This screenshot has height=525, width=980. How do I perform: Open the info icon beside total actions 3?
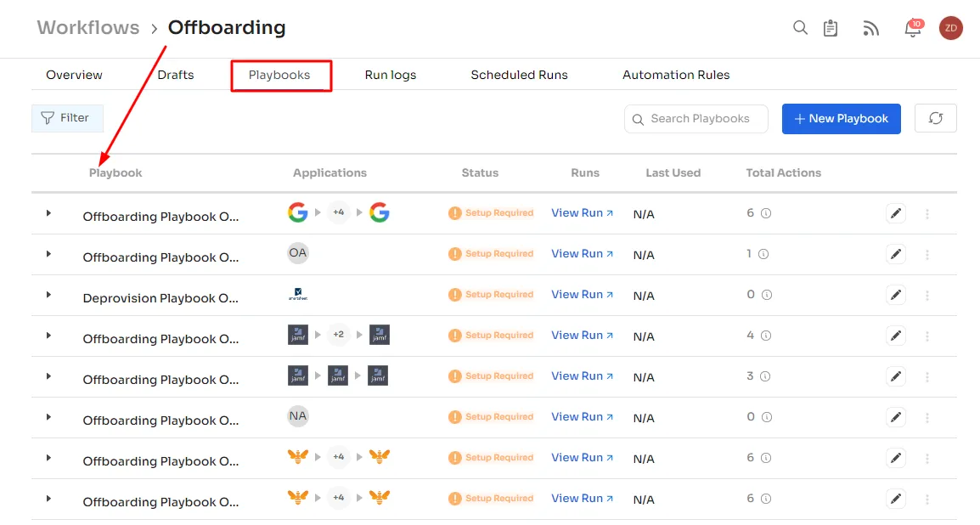click(x=765, y=376)
